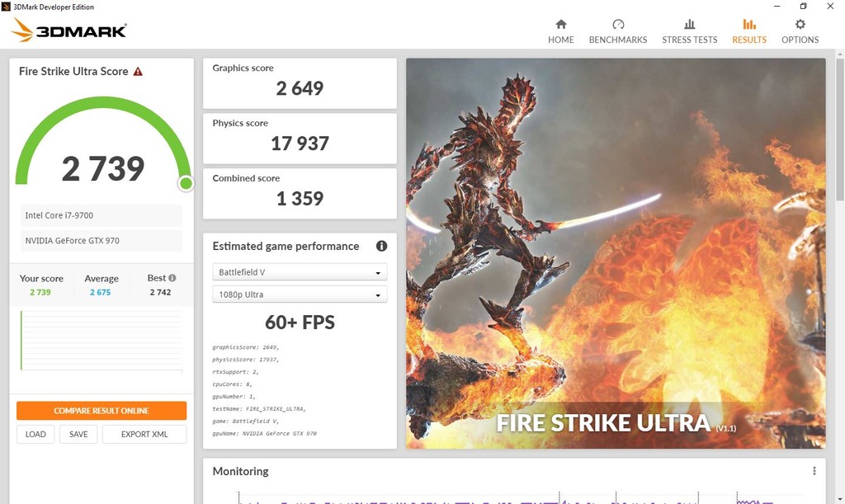Click the Average score 2 675
The height and width of the screenshot is (504, 845).
tap(100, 292)
